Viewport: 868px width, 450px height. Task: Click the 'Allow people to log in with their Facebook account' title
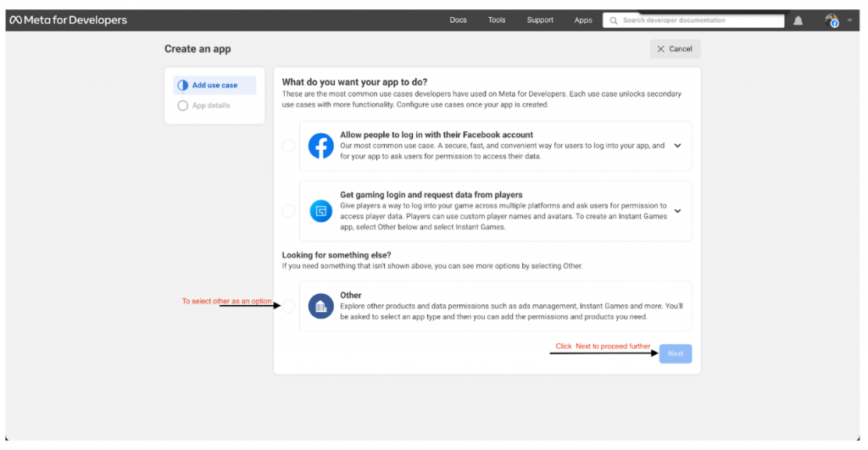437,135
